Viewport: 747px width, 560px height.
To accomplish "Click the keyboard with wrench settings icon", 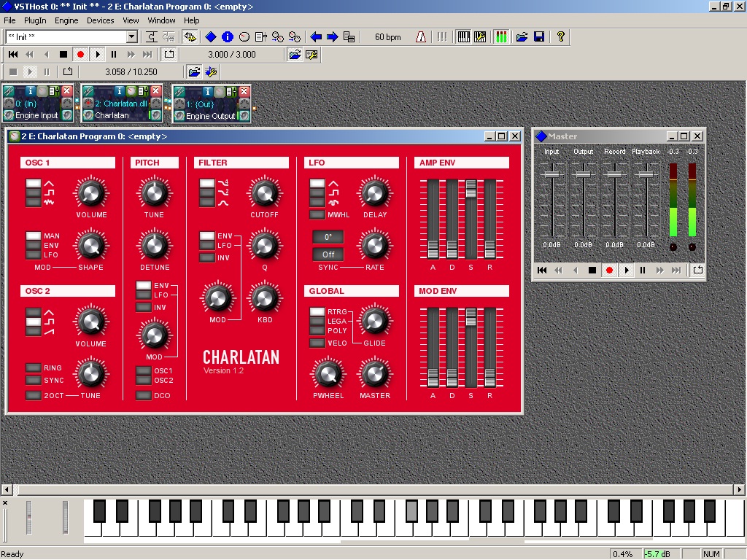I will [480, 36].
